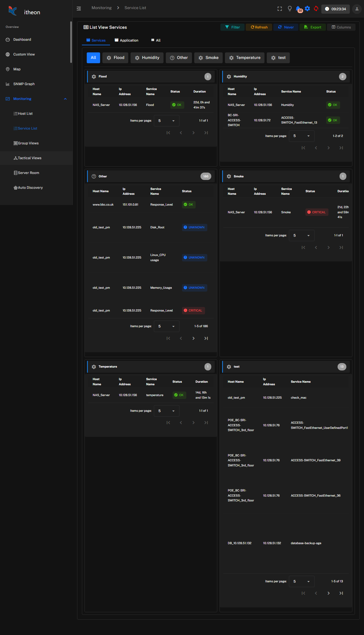Open Tactical Views in sidebar
This screenshot has width=364, height=635.
click(x=36, y=158)
